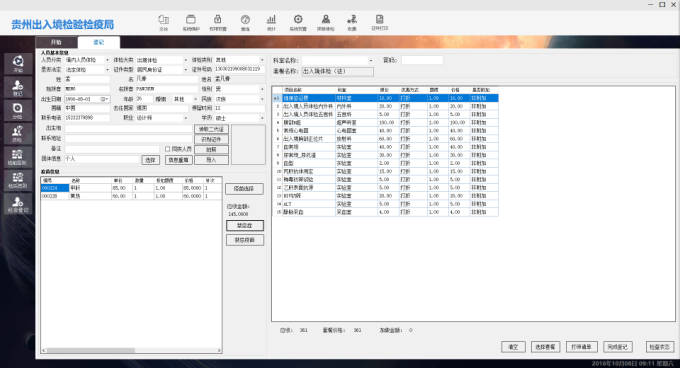The height and width of the screenshot is (369, 680).
Task: Expand the 科室名称 combo box
Action: 370,60
